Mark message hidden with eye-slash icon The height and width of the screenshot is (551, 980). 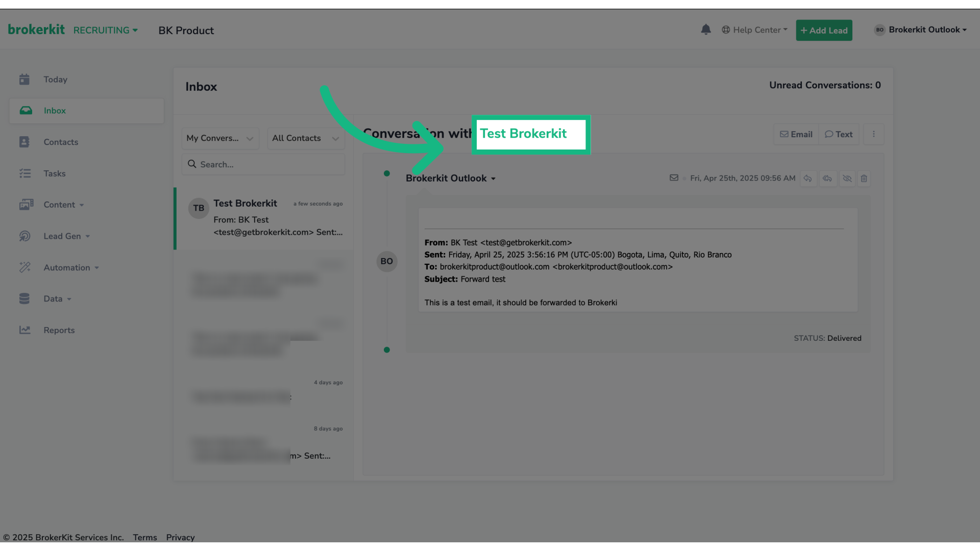point(847,179)
